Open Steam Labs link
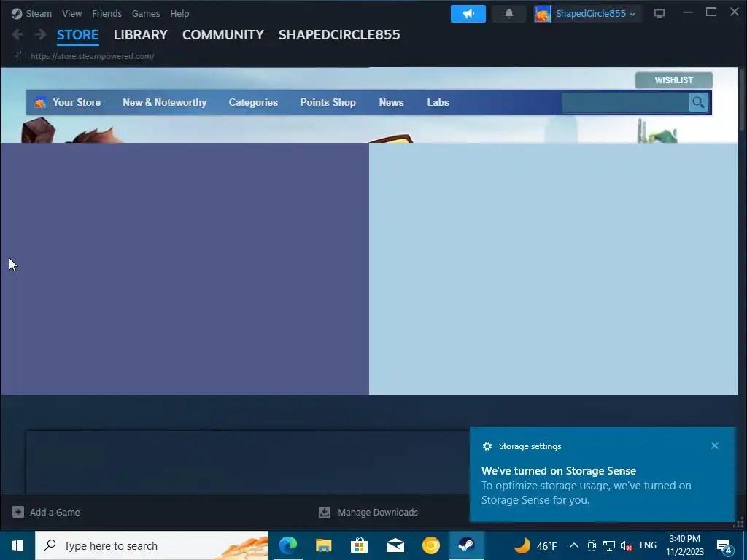 pyautogui.click(x=438, y=102)
